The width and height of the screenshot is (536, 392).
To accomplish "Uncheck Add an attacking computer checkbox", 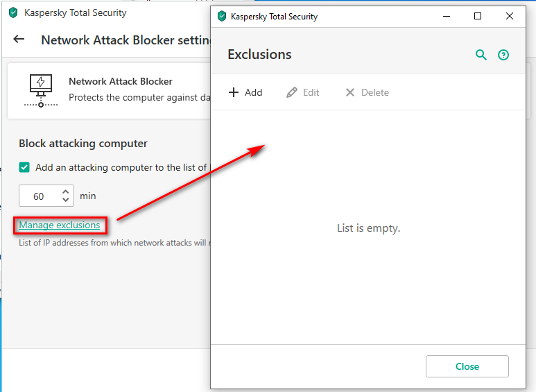I will (x=24, y=167).
